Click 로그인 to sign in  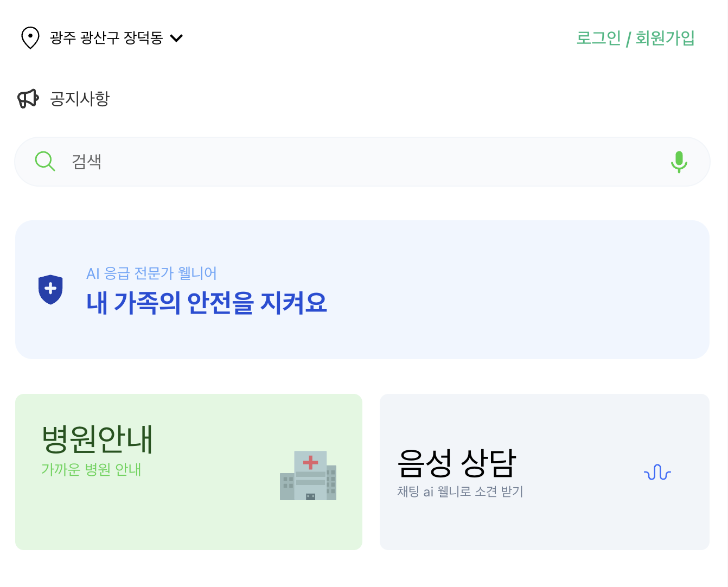(598, 38)
